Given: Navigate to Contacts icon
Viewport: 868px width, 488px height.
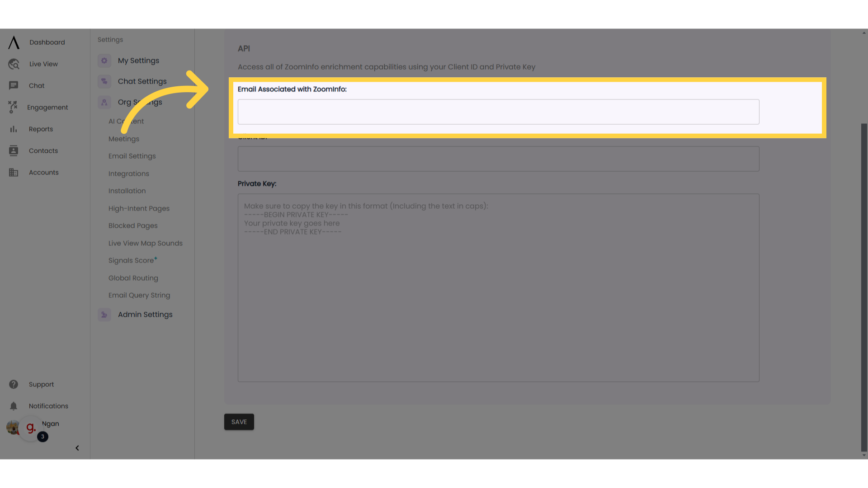Looking at the screenshot, I should point(13,150).
